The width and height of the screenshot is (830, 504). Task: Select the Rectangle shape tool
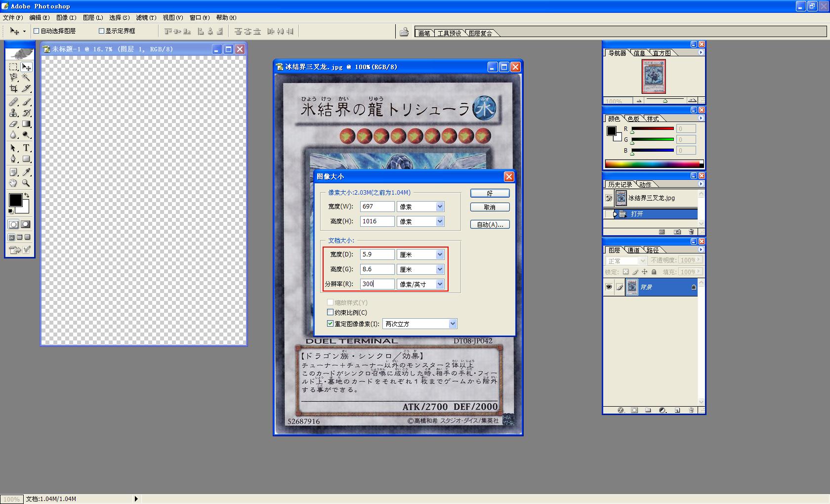(26, 159)
